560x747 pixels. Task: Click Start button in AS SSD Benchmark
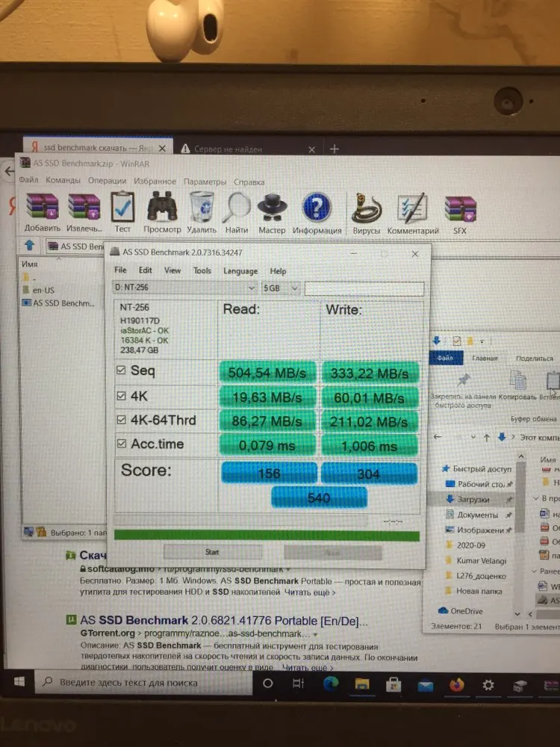(212, 552)
